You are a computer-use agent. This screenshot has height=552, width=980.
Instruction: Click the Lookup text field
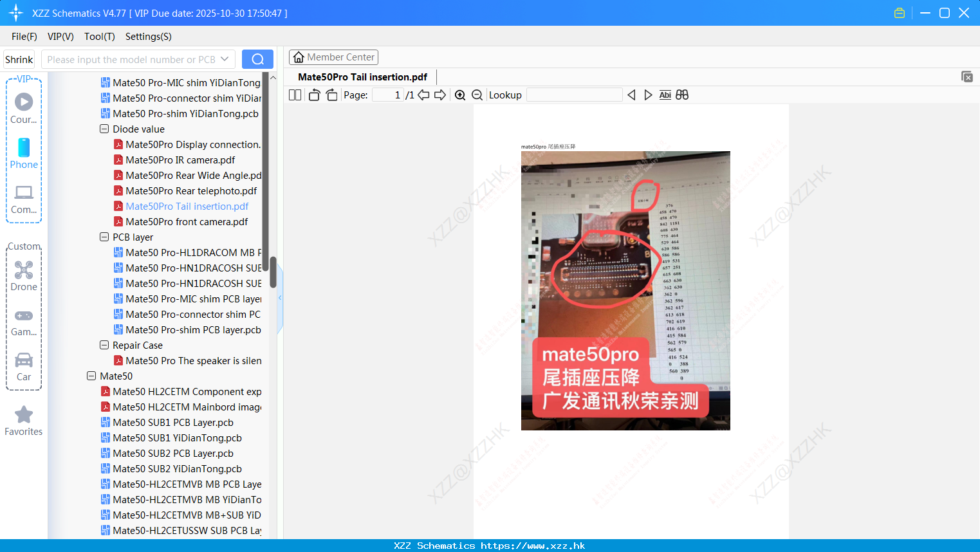coord(575,95)
